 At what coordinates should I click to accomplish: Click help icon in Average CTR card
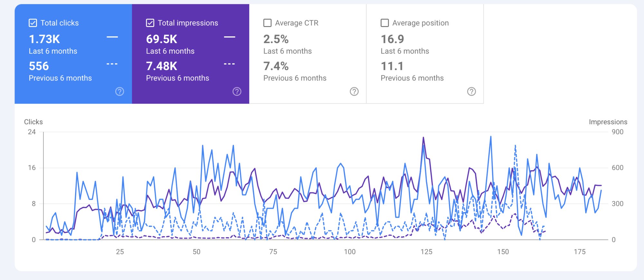coord(354,92)
